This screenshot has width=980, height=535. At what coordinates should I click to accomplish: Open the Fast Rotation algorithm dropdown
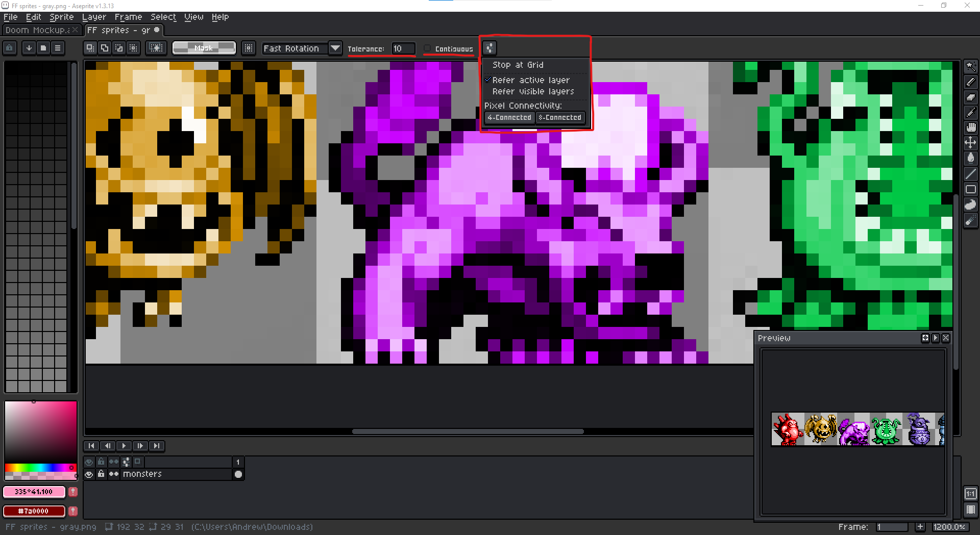(x=295, y=48)
